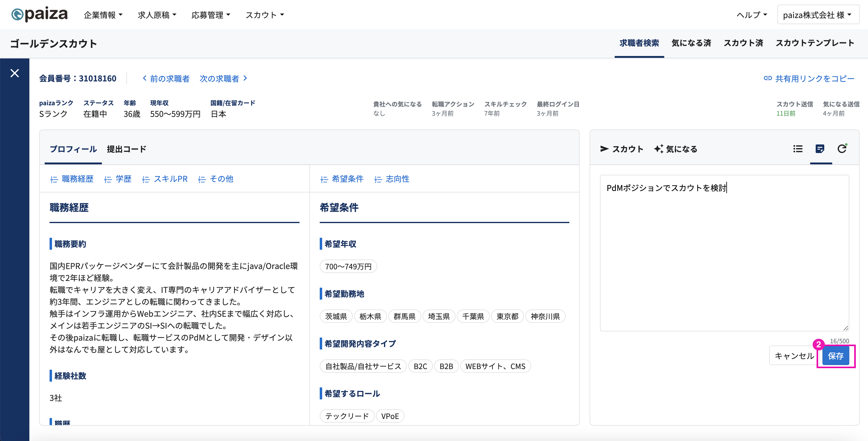Click the paiza logo
The image size is (868, 441).
coord(39,14)
